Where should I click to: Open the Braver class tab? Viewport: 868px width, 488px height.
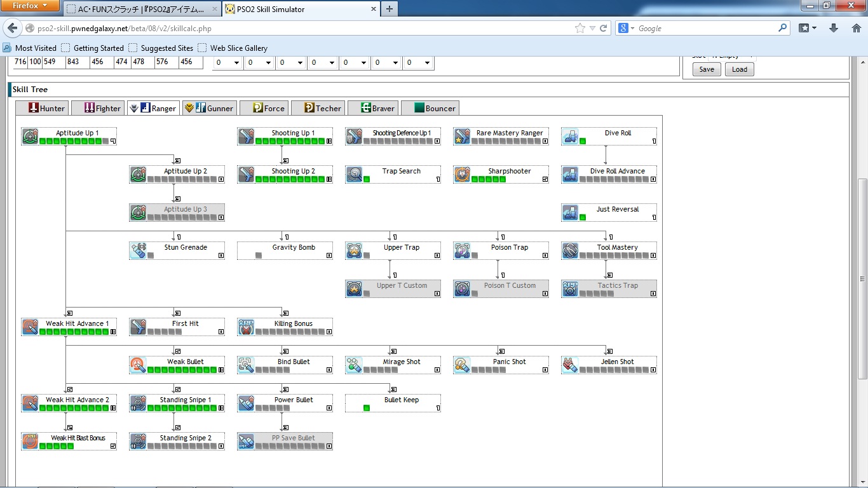[x=372, y=108]
